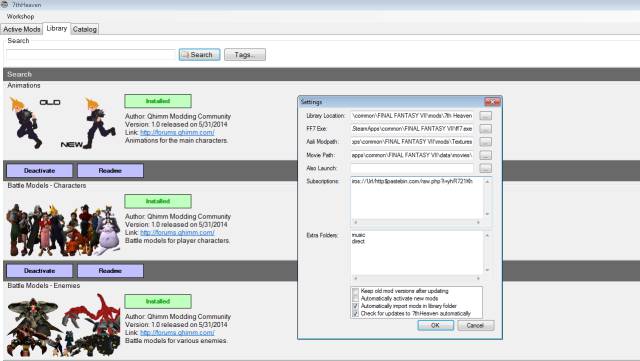
Task: Open the Workshop menu
Action: point(20,16)
